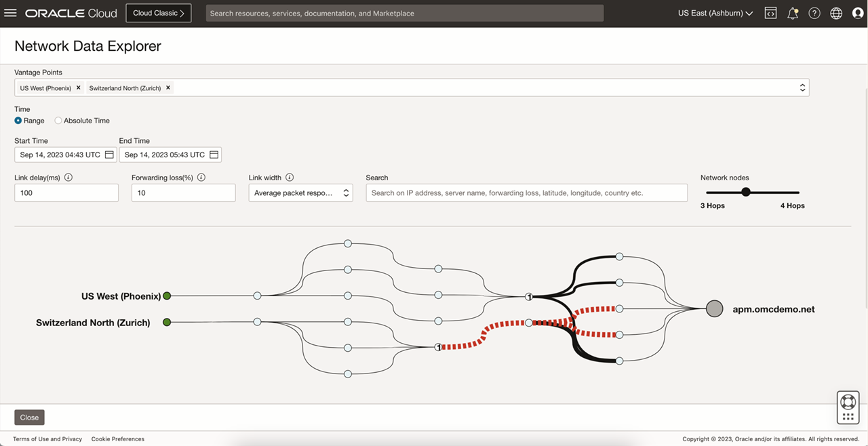Switch to Absolute Time mode

click(x=58, y=121)
